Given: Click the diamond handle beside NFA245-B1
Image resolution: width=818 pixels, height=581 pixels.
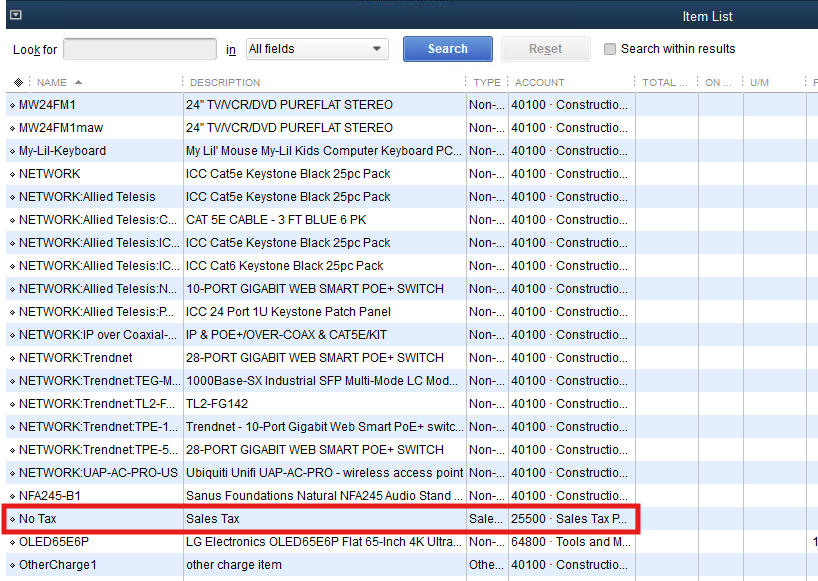Looking at the screenshot, I should tap(13, 496).
